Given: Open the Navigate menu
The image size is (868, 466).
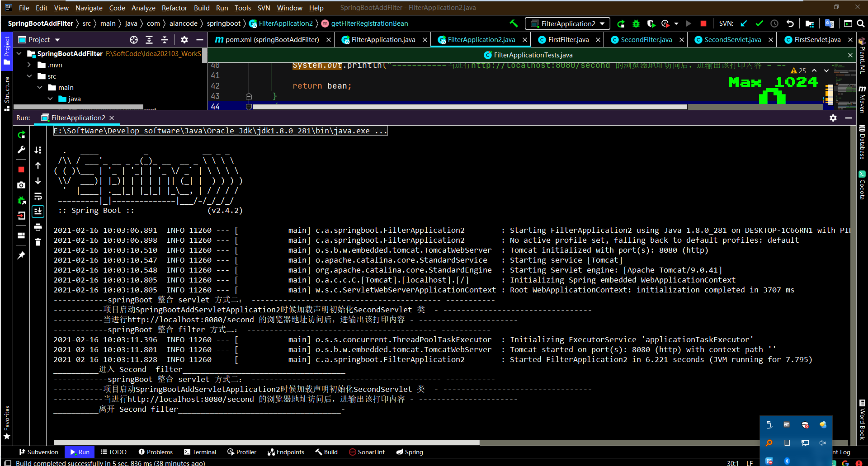Looking at the screenshot, I should click(89, 8).
